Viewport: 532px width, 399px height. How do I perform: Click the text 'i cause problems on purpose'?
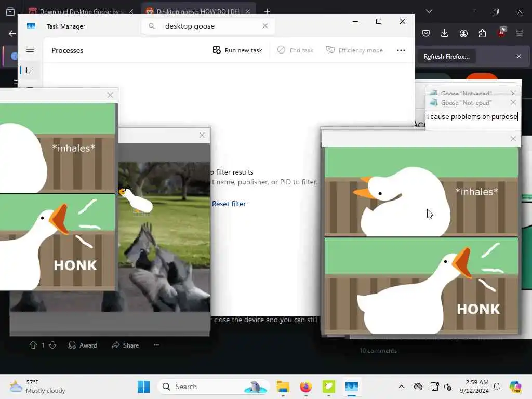tap(472, 117)
